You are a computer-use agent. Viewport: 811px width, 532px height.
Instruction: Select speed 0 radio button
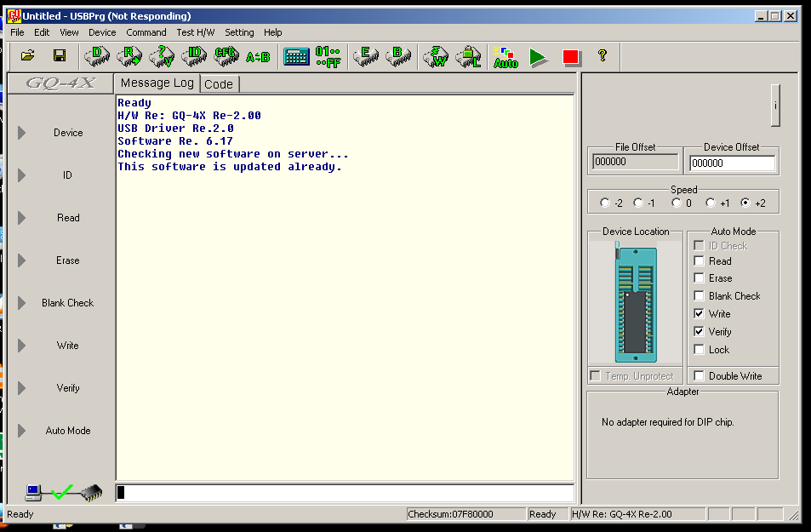[x=677, y=203]
